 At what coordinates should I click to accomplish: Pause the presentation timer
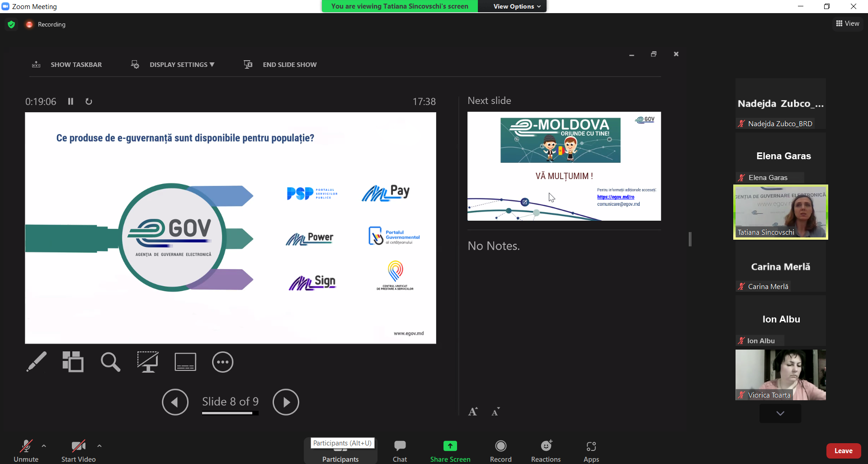click(x=71, y=101)
